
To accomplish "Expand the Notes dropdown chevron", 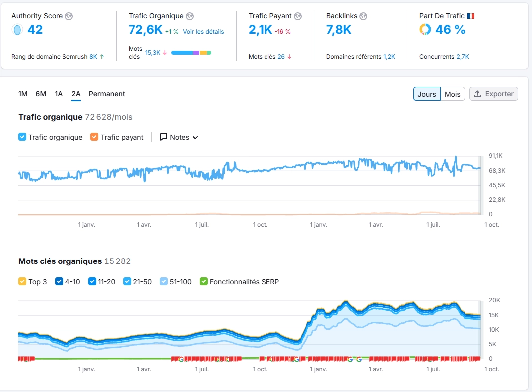I will tap(195, 138).
